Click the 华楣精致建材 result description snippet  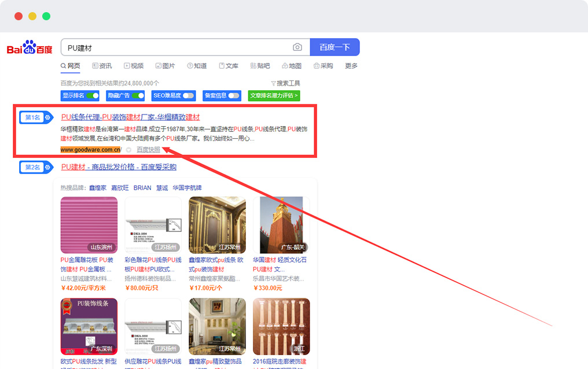pyautogui.click(x=184, y=134)
